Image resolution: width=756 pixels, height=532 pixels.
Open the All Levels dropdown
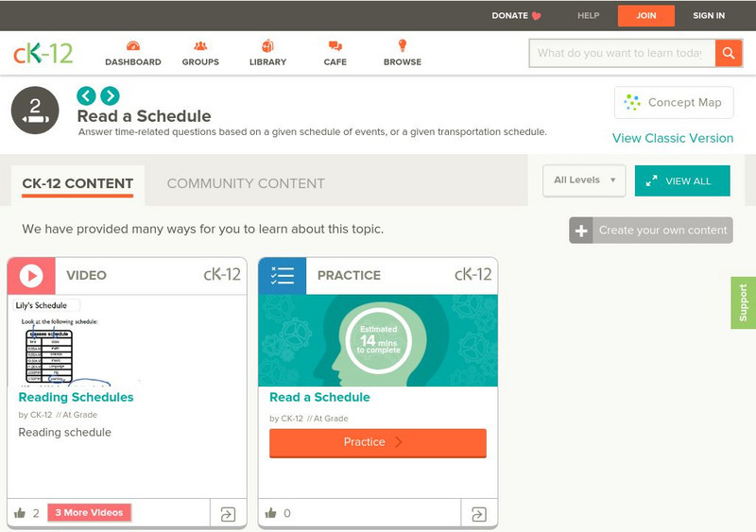(x=584, y=180)
